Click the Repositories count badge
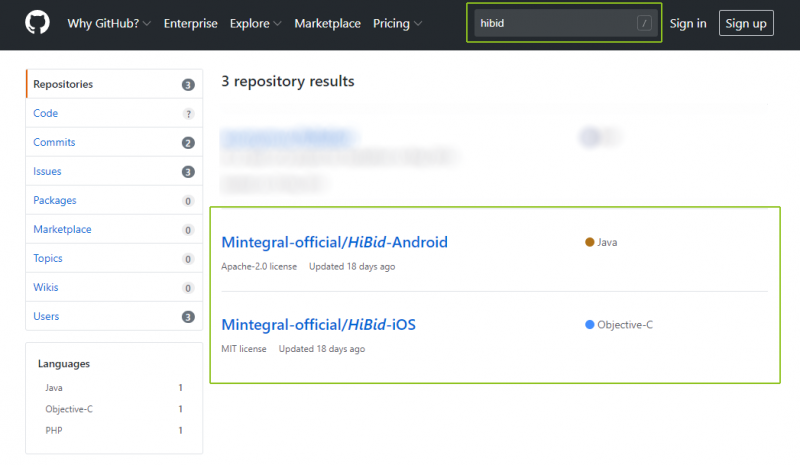The image size is (800, 465). [188, 85]
